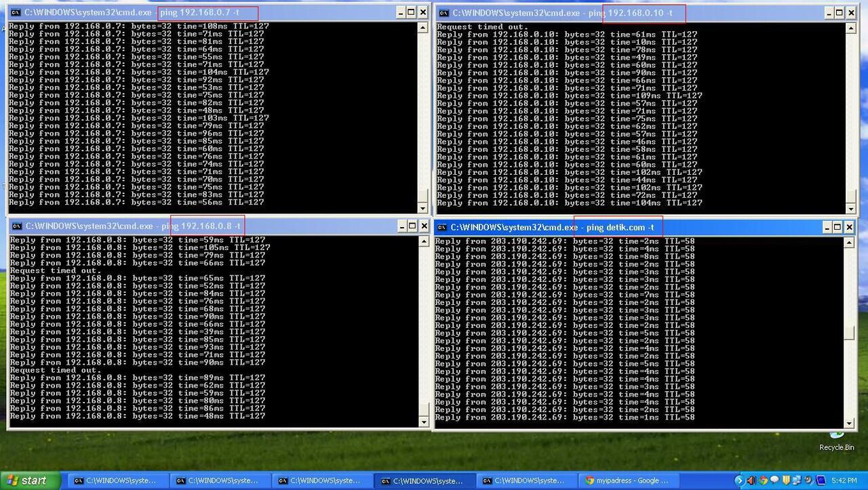Click the 5:42 PM taskbar clock

[x=844, y=481]
